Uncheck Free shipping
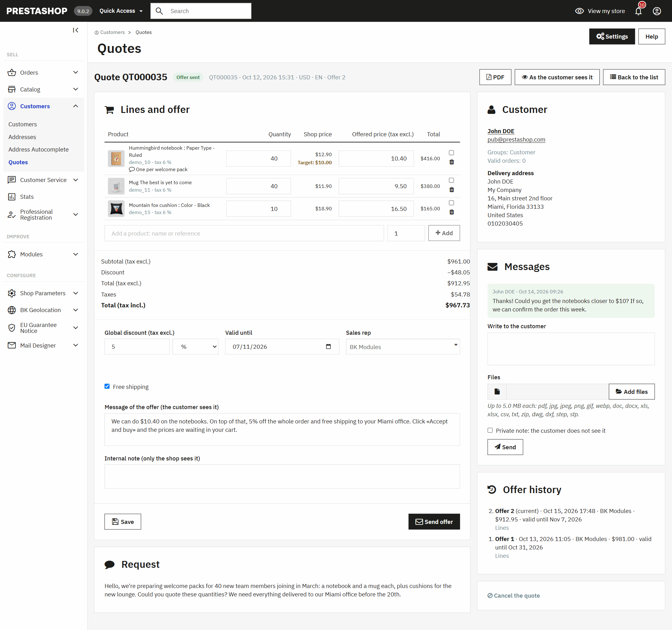 coord(107,386)
